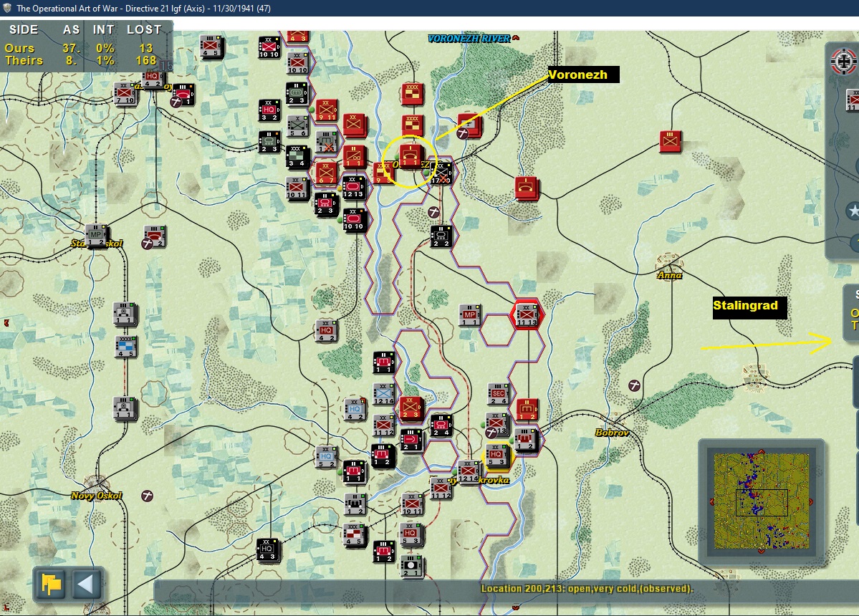The image size is (859, 616).
Task: Select the blue-symbol infantry counter 12 14
Action: [383, 394]
